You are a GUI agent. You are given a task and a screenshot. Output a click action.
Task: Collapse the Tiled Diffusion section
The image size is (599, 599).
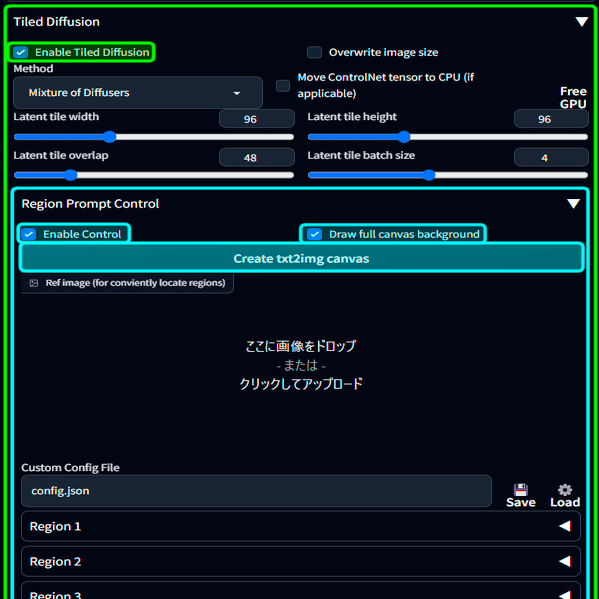click(x=581, y=22)
